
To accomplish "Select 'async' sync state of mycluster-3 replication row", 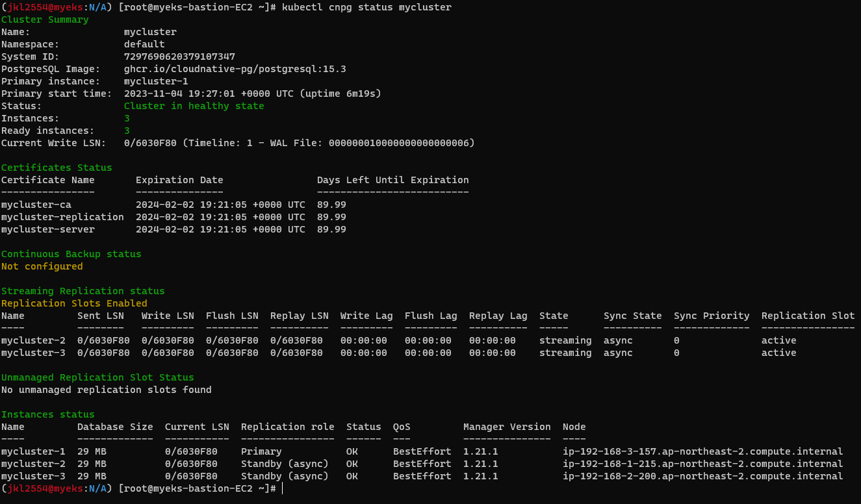I will click(x=618, y=353).
